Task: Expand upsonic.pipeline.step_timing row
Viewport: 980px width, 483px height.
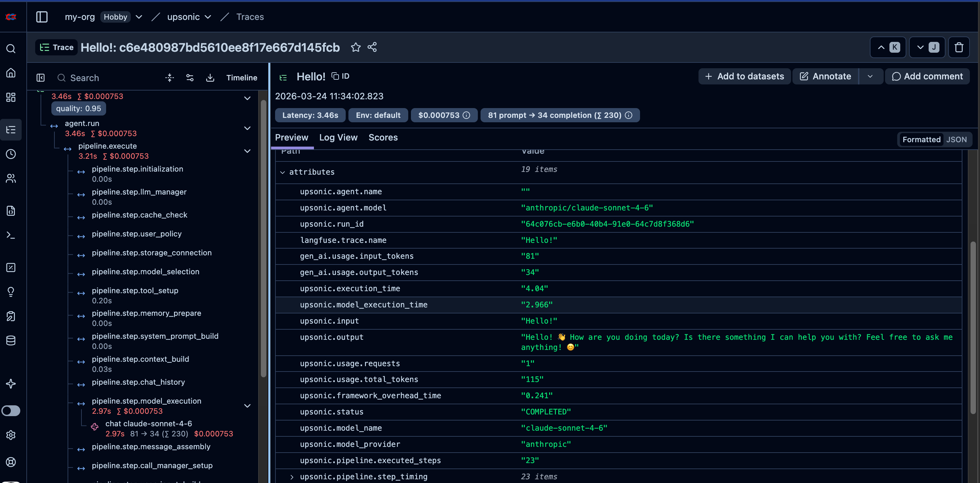Action: click(292, 477)
